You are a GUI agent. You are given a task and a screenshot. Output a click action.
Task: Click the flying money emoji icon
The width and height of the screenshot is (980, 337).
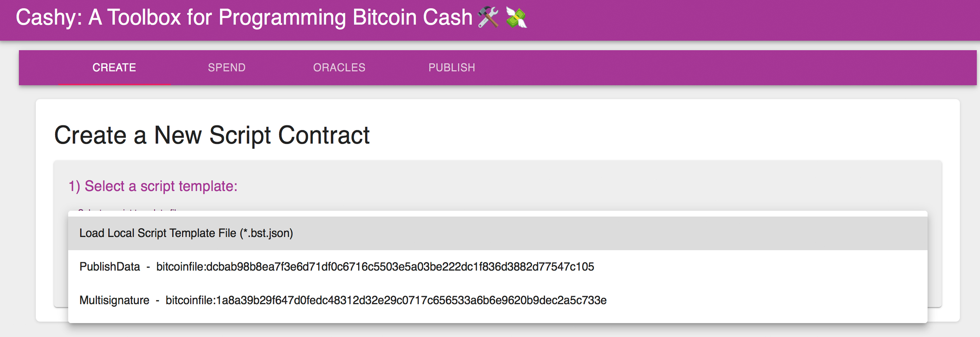[516, 17]
